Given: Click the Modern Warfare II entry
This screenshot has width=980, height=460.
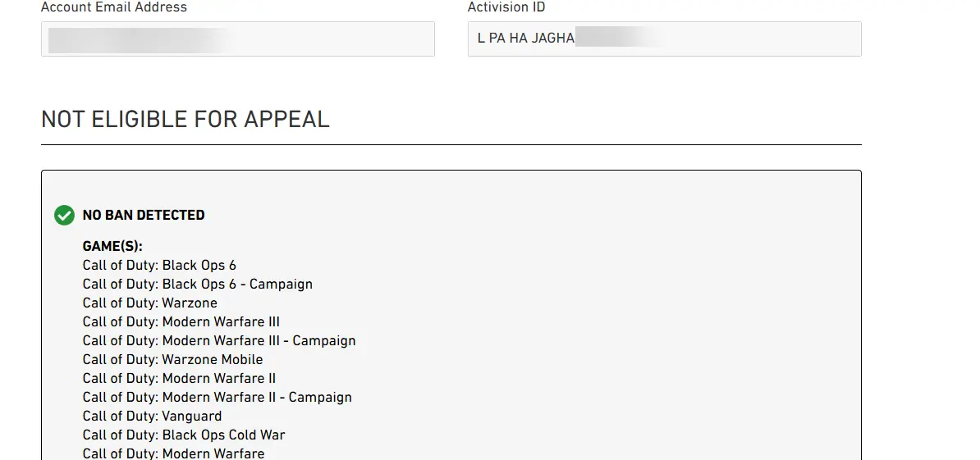Looking at the screenshot, I should (179, 378).
